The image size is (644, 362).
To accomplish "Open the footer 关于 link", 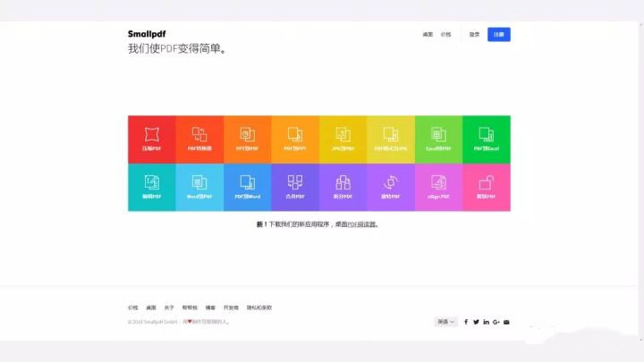I will coord(169,307).
